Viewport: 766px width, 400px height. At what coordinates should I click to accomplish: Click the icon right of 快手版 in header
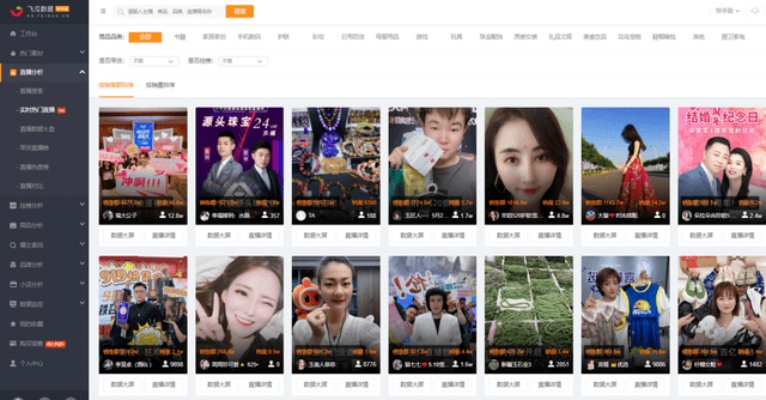point(756,11)
